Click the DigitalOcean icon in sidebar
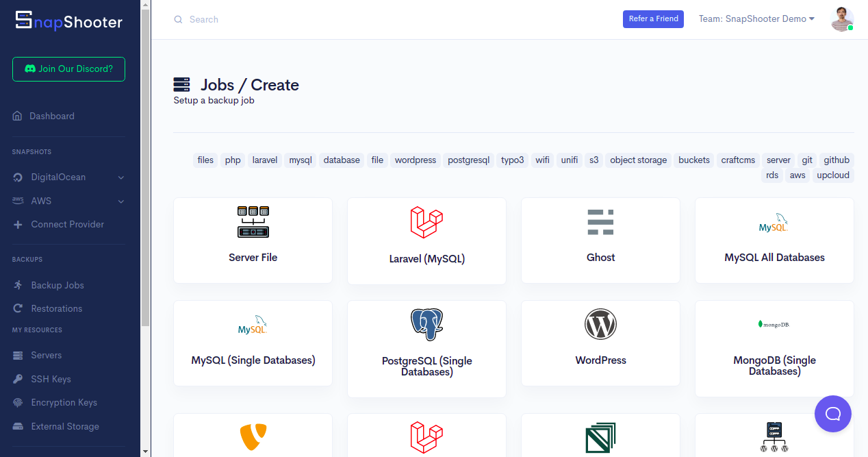 [x=18, y=177]
